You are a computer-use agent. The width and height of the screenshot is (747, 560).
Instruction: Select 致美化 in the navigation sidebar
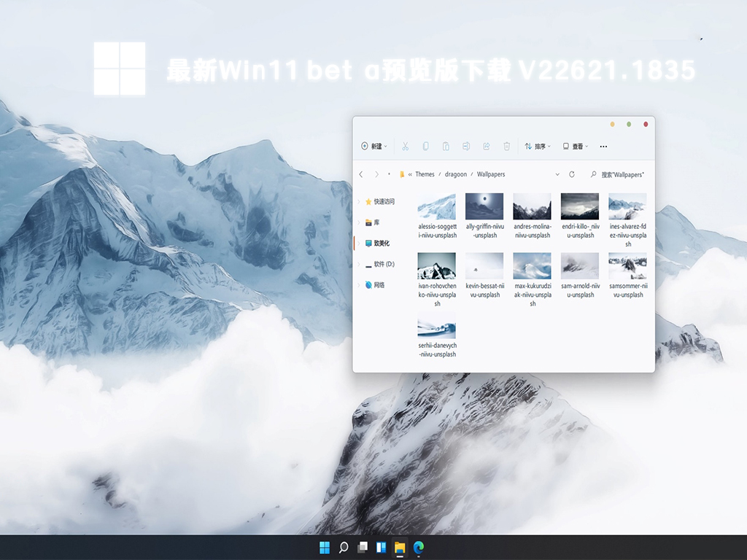382,243
